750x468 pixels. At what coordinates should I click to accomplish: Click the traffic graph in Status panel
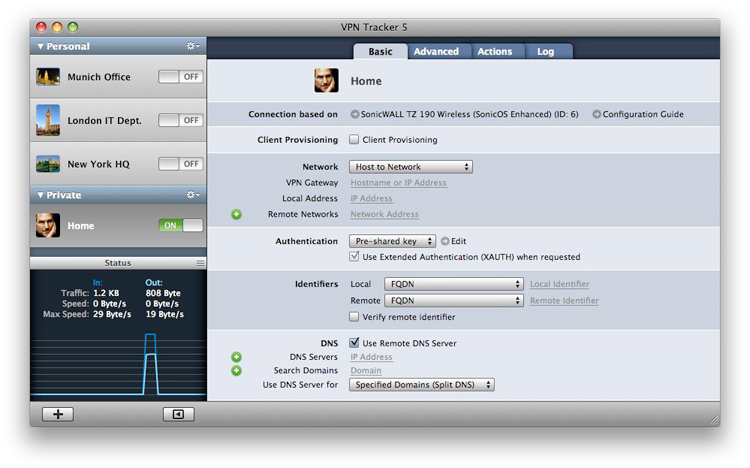point(118,364)
